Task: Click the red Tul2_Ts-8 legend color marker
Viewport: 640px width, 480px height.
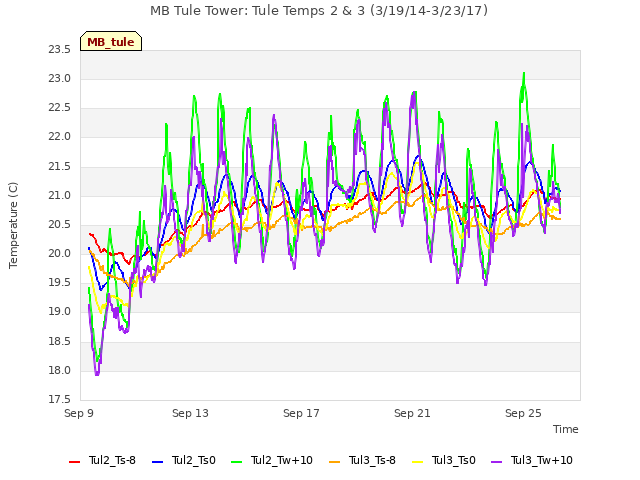Action: 75,462
